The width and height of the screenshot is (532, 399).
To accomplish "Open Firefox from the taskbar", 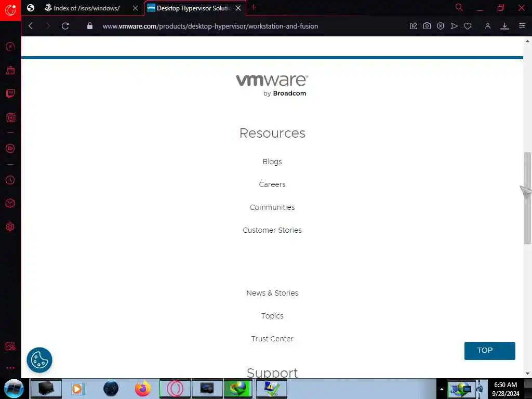I will [142, 389].
